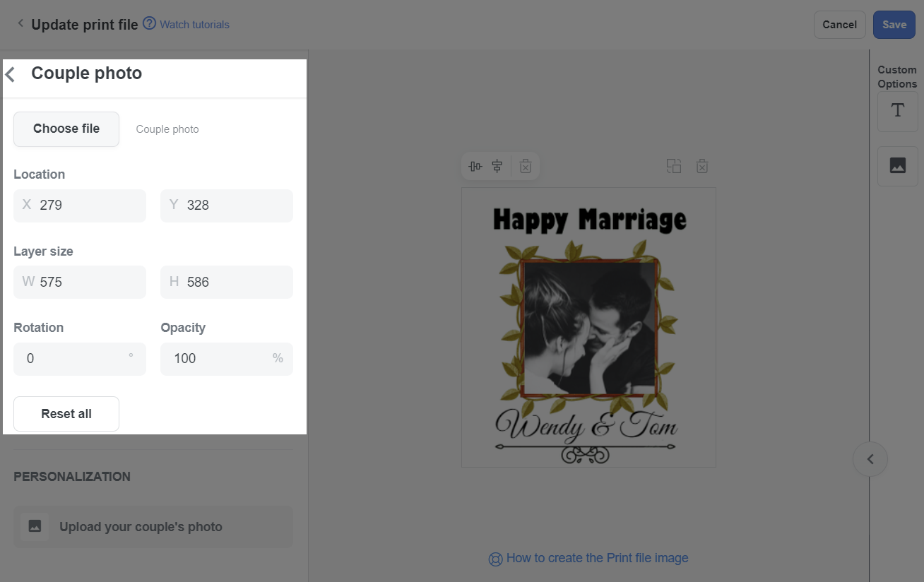Select Happy Marriage text on canvas
Image resolution: width=924 pixels, height=582 pixels.
tap(590, 220)
